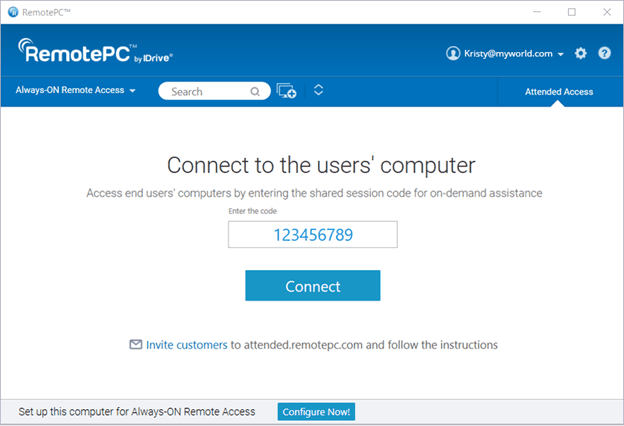
Task: Focus the Search input field
Action: pyautogui.click(x=214, y=91)
